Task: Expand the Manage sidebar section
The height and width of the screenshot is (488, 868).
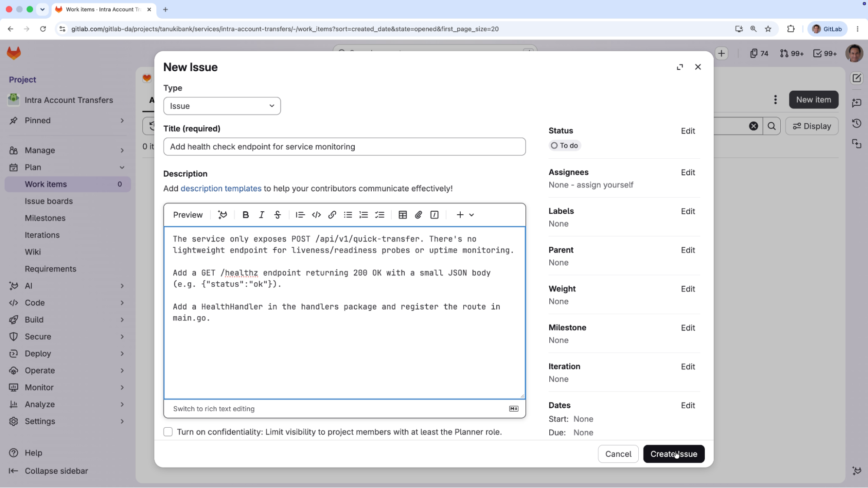Action: pyautogui.click(x=67, y=151)
